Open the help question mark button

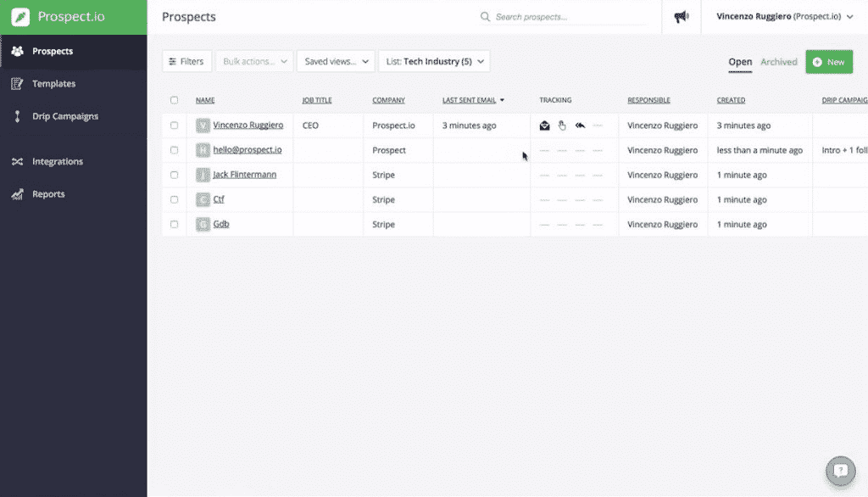(840, 471)
